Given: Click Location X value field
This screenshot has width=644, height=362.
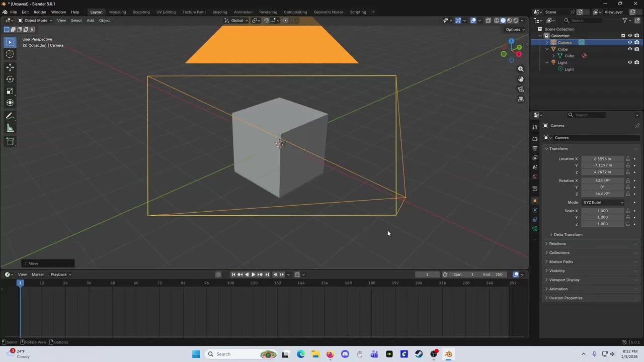Looking at the screenshot, I should point(602,159).
